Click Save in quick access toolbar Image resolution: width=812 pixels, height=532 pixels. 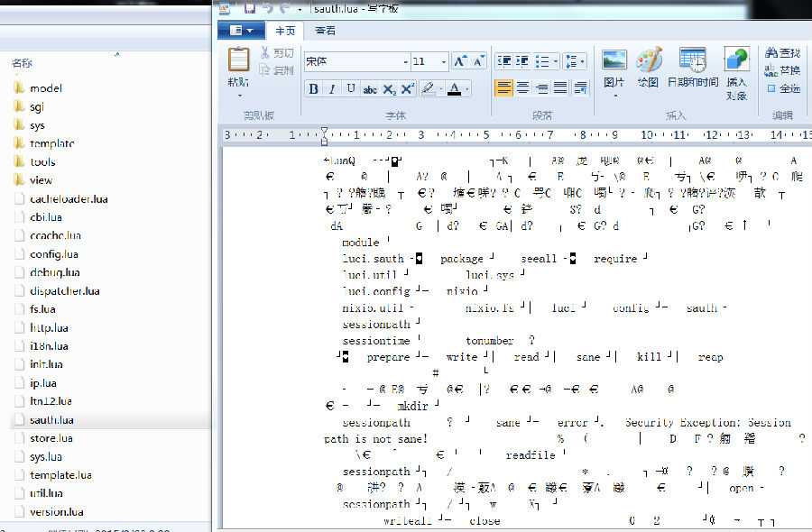pyautogui.click(x=250, y=8)
